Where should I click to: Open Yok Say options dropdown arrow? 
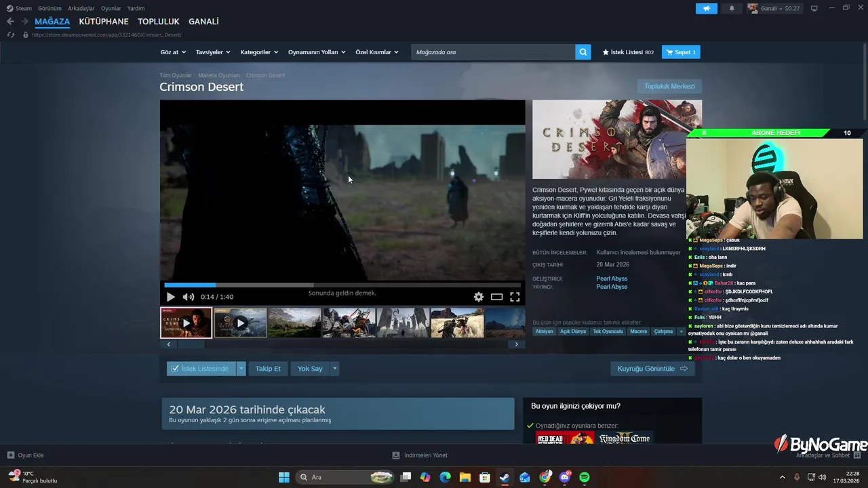[334, 369]
